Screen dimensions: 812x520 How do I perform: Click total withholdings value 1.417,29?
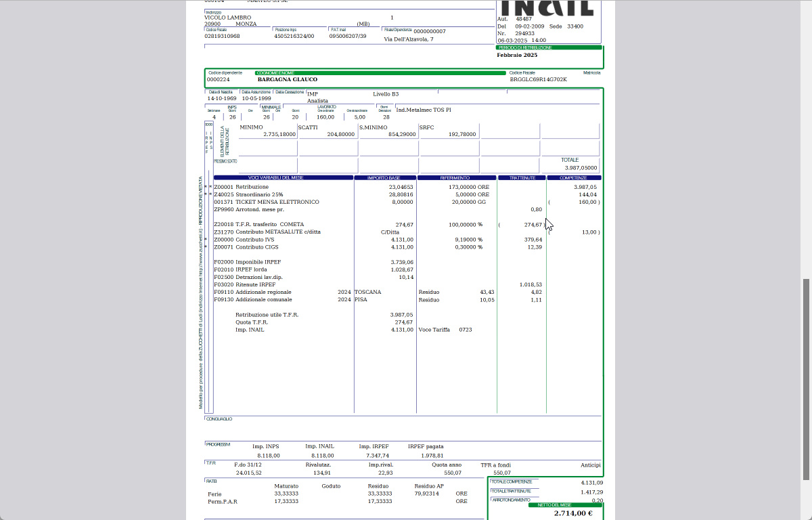(x=591, y=492)
